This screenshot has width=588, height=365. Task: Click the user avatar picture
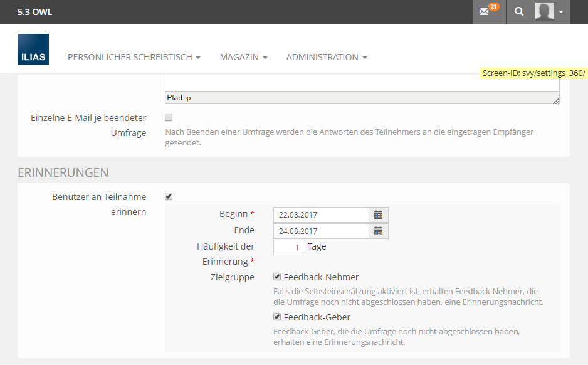click(x=545, y=11)
